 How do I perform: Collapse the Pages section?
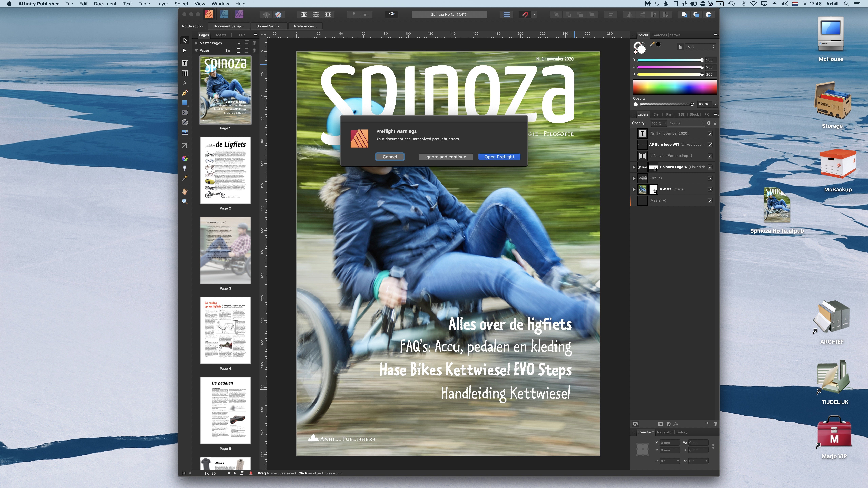196,50
